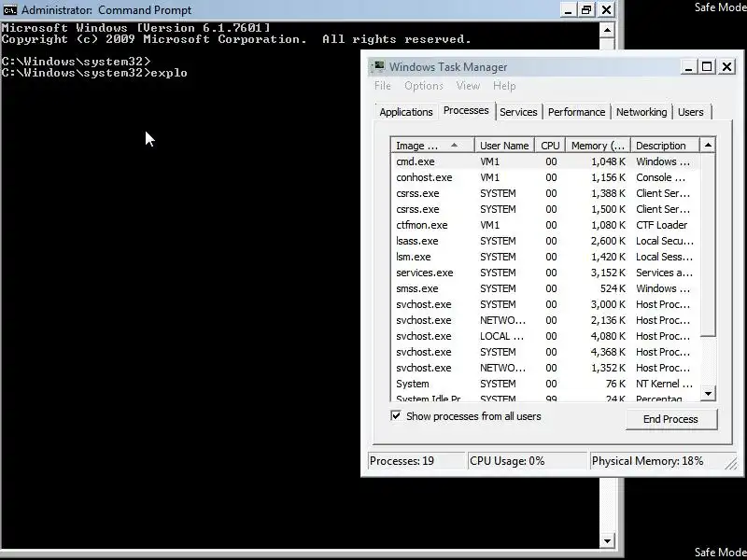Sort by Description column header
Viewport: 747px width, 560px height.
coord(665,146)
